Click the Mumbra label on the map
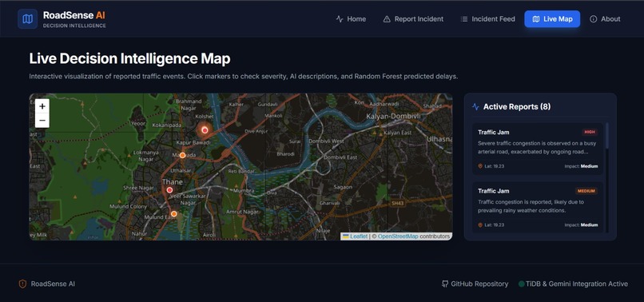This screenshot has width=644, height=302. [x=244, y=191]
